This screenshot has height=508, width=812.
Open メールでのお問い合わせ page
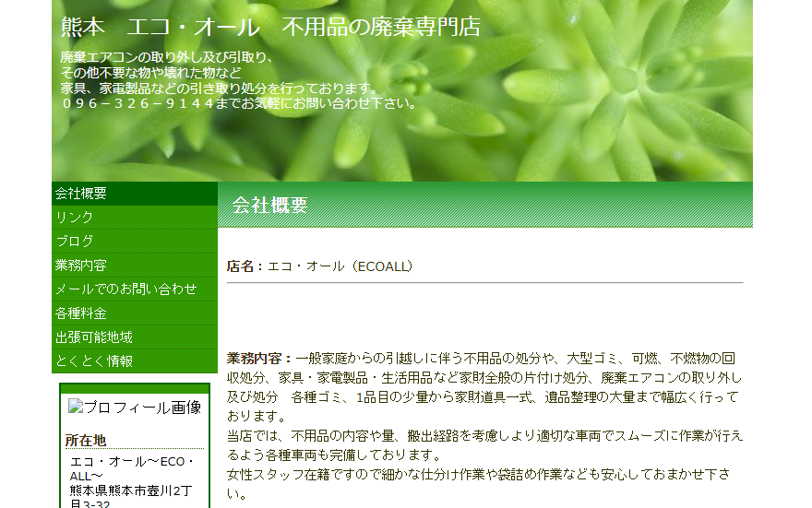(134, 289)
